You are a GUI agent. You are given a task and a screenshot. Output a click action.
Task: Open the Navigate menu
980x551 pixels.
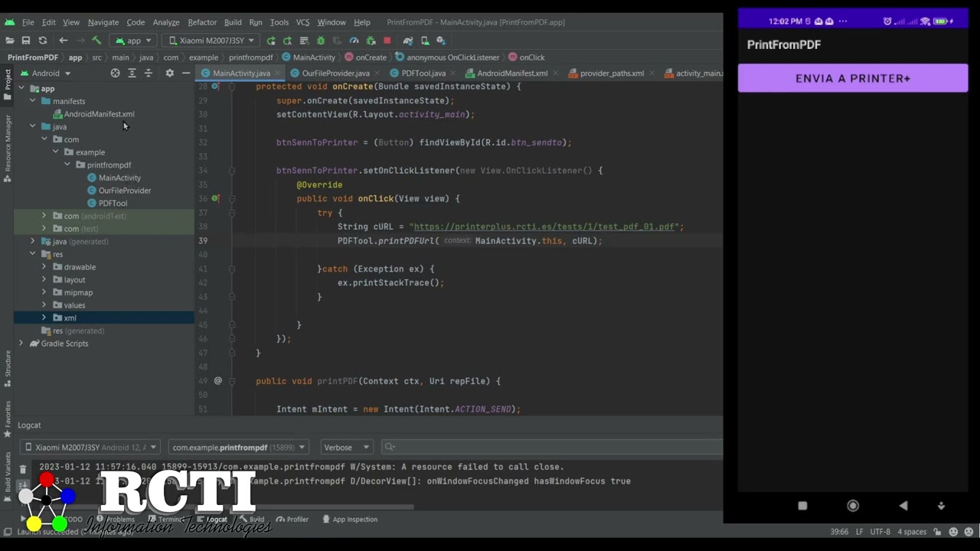pyautogui.click(x=103, y=22)
